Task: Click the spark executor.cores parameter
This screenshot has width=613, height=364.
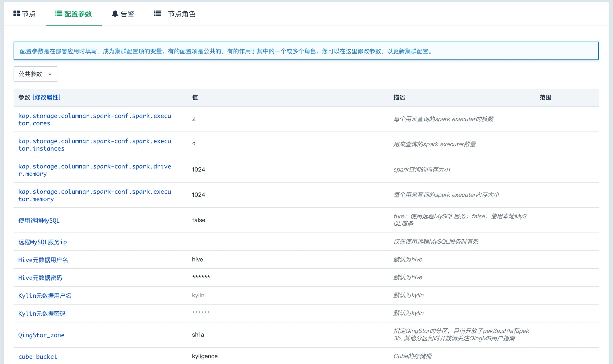Action: pos(95,119)
